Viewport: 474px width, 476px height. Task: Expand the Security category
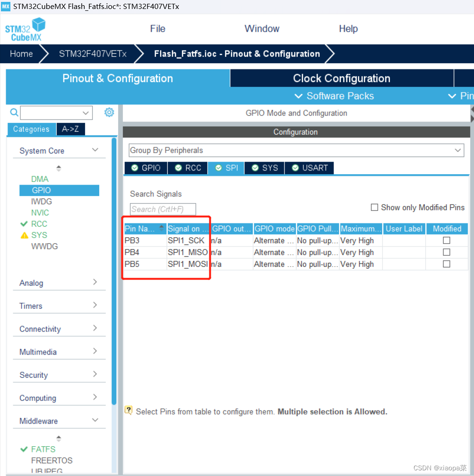pos(95,374)
